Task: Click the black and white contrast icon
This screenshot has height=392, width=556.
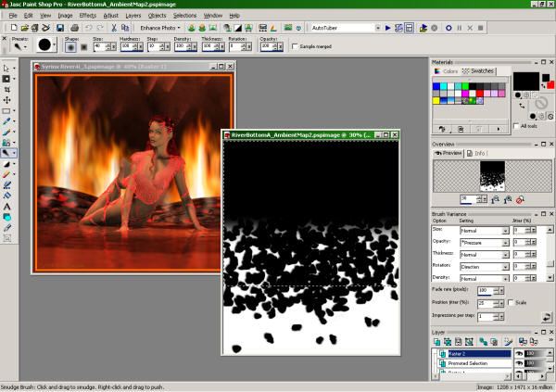Action: pos(238,28)
